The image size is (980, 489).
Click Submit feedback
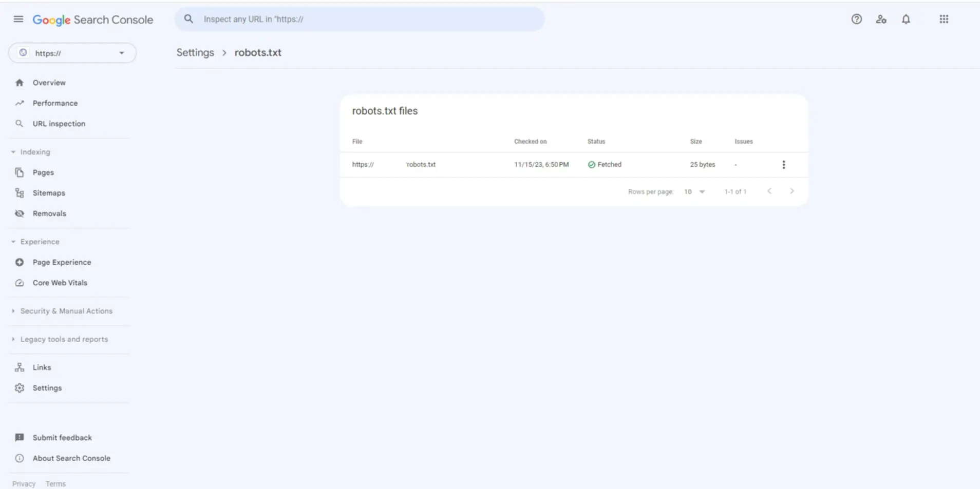pos(62,438)
